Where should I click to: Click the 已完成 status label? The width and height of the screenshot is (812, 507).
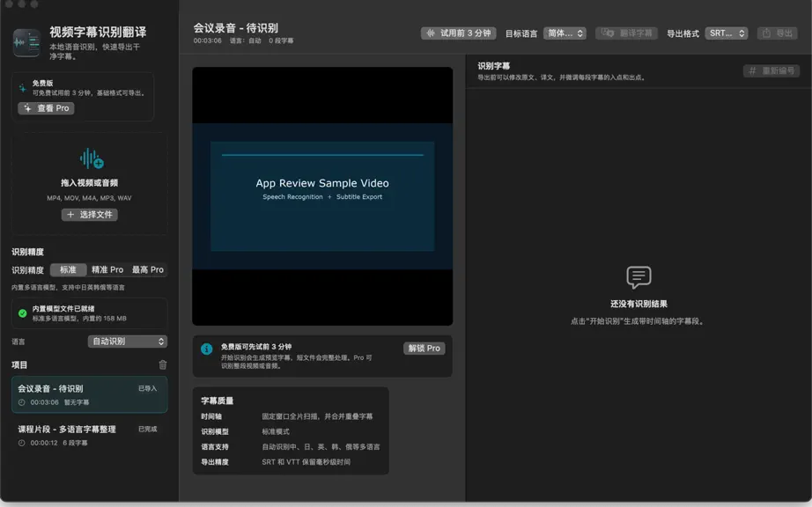148,429
